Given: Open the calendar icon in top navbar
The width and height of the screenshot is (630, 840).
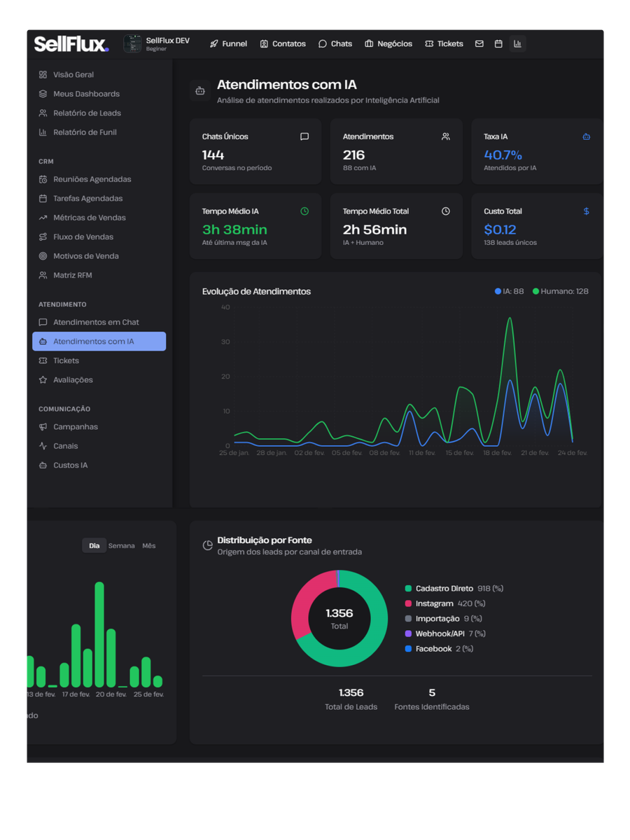Looking at the screenshot, I should tap(498, 43).
